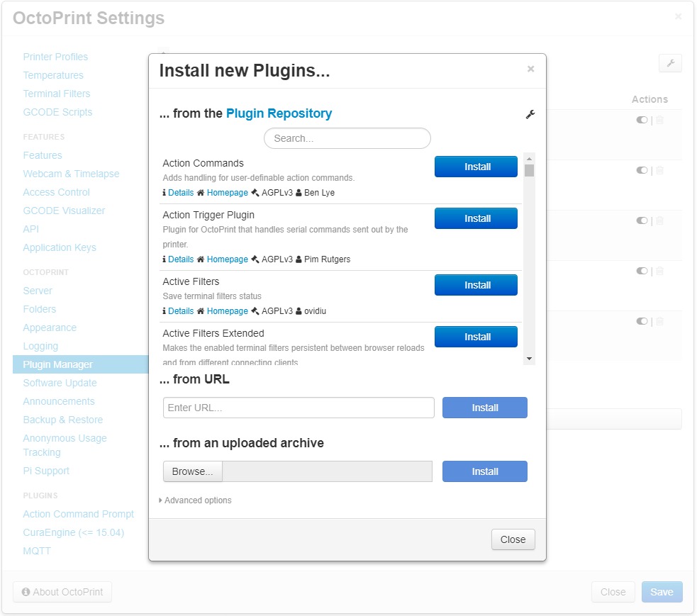
Task: Open Details for Active Filters
Action: coord(181,311)
